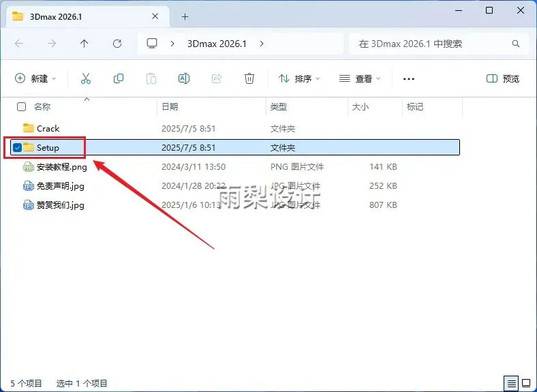Select file 免责声明.jpg
Viewport: 537px width, 392px height.
(60, 186)
